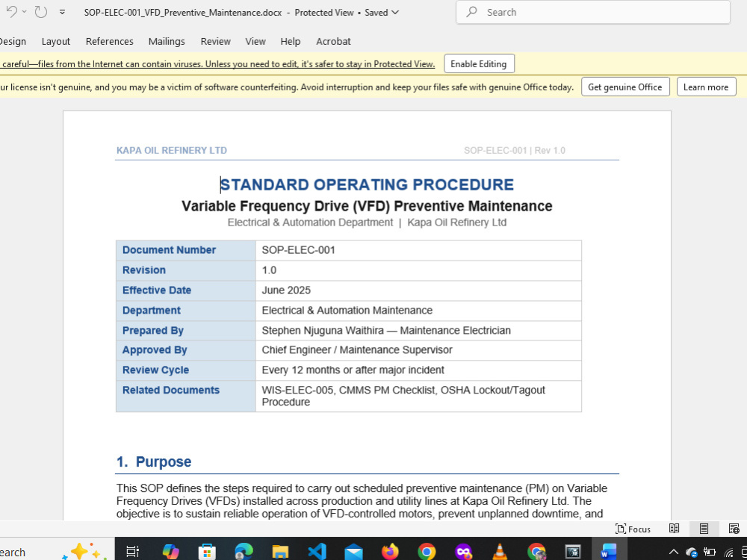Image resolution: width=747 pixels, height=560 pixels.
Task: Open the Layout tab
Action: coord(56,41)
